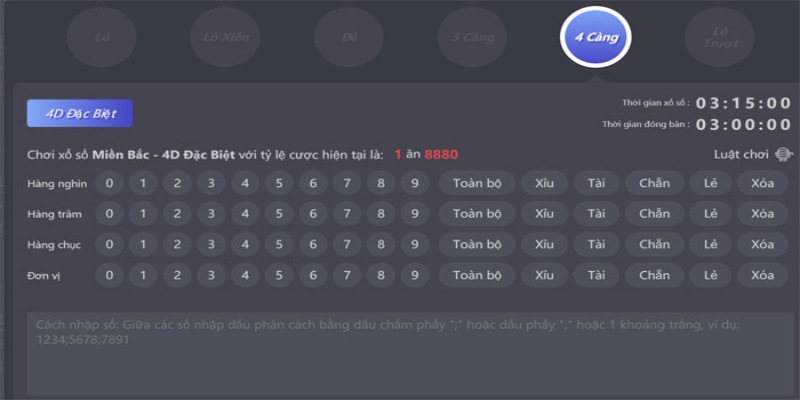
Task: Open the Luật chơi rules icon
Action: point(784,154)
